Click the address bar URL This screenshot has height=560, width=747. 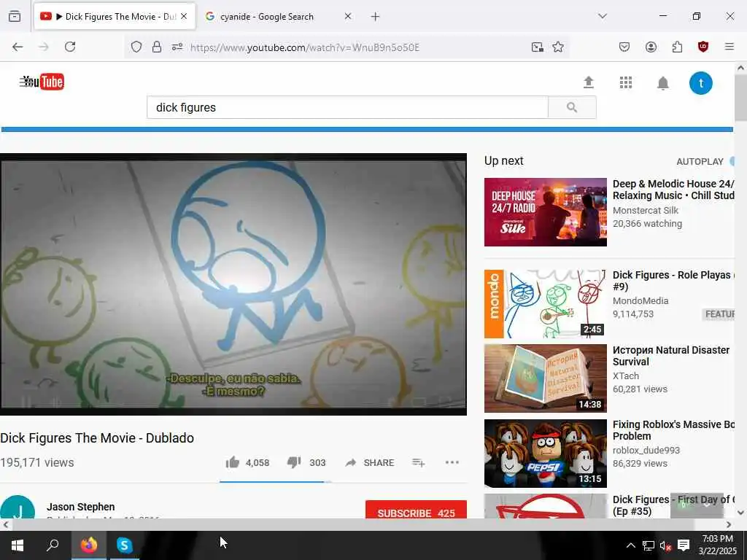click(304, 47)
